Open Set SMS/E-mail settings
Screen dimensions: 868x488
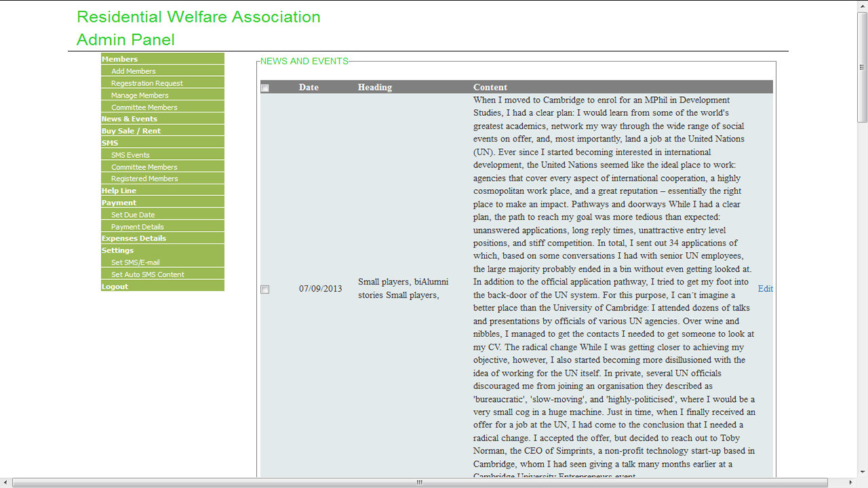coord(163,262)
